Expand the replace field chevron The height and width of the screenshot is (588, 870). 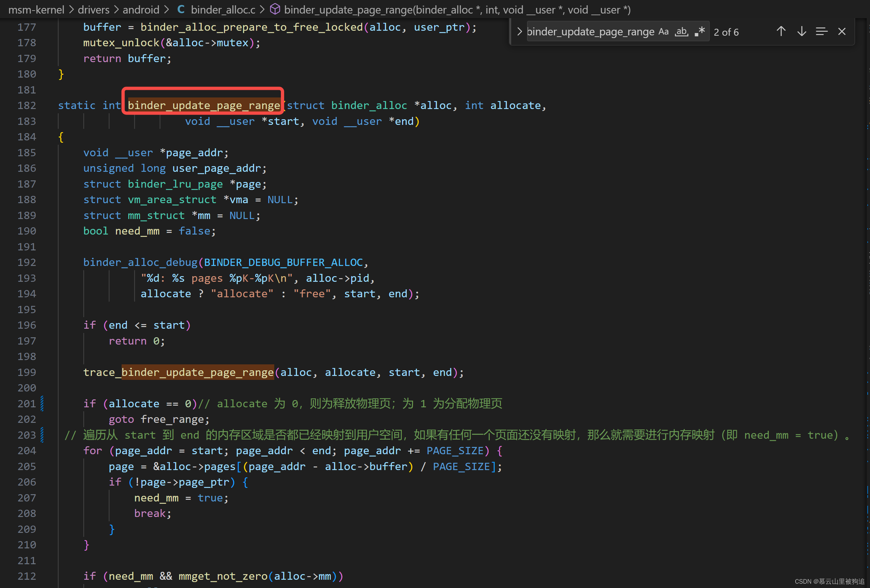click(519, 32)
